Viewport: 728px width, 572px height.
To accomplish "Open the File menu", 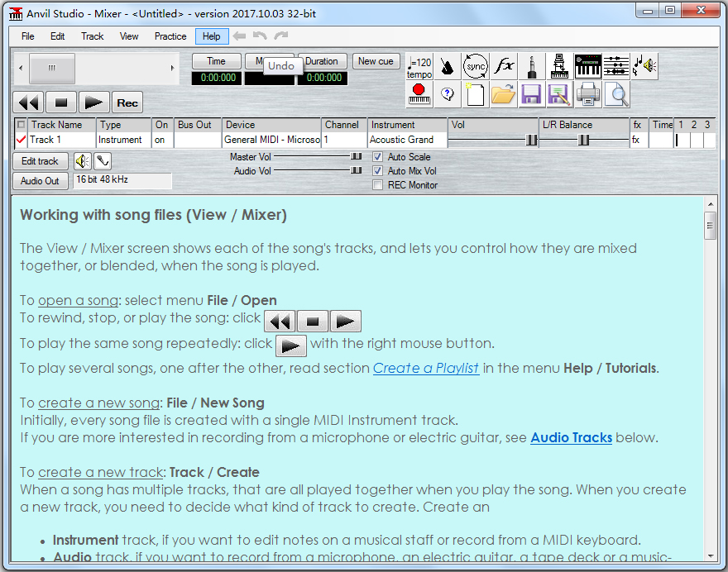I will (x=28, y=36).
